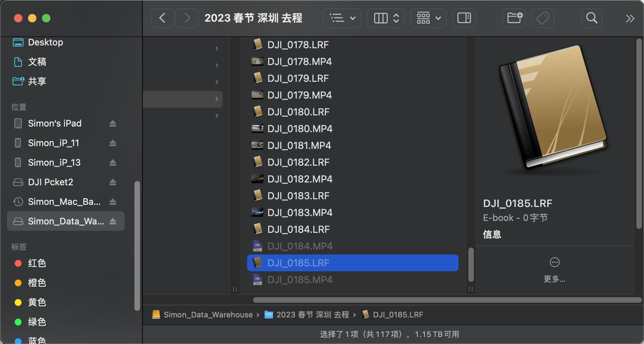Eject the DJI Pcket2 drive
The height and width of the screenshot is (344, 644).
[x=113, y=182]
